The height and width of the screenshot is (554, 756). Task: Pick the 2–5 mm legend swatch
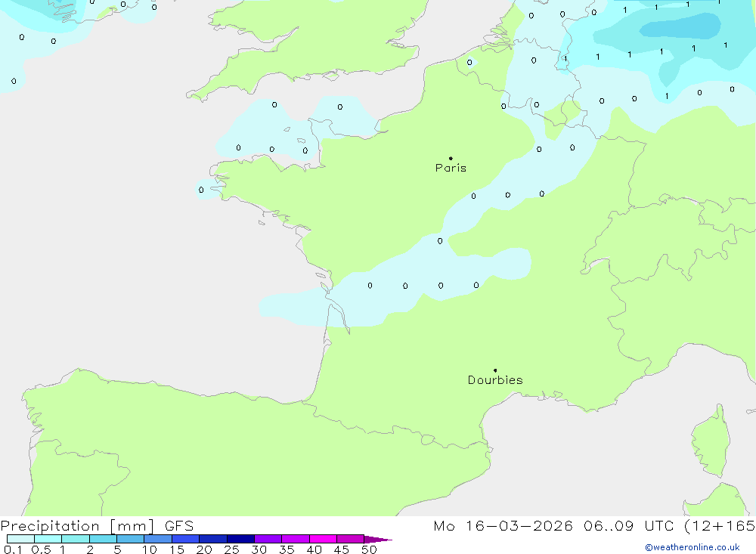(103, 539)
